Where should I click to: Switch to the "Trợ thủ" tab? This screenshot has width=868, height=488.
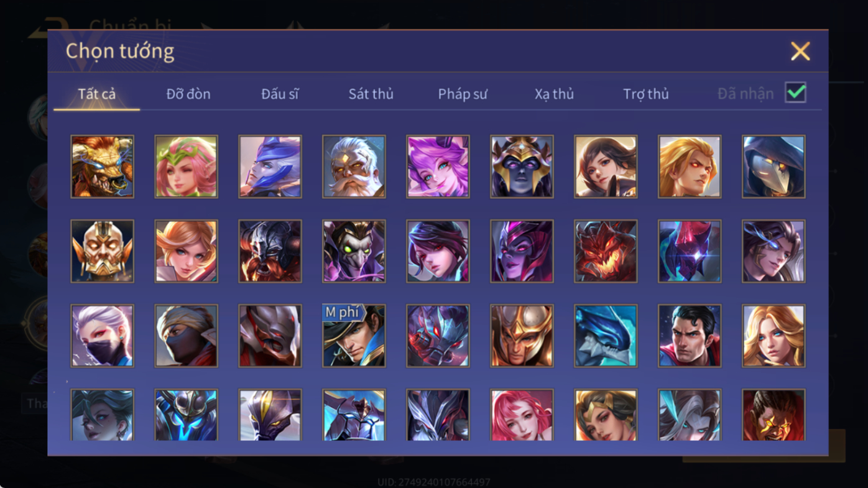coord(646,94)
